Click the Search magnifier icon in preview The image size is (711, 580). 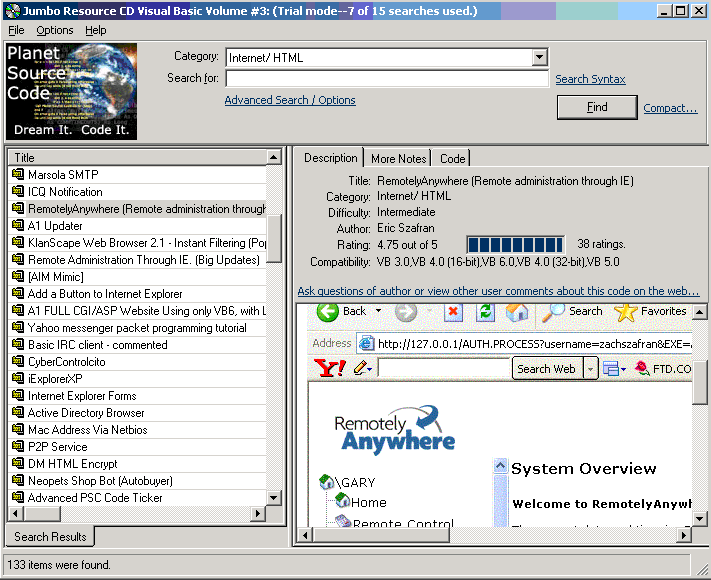tap(553, 312)
